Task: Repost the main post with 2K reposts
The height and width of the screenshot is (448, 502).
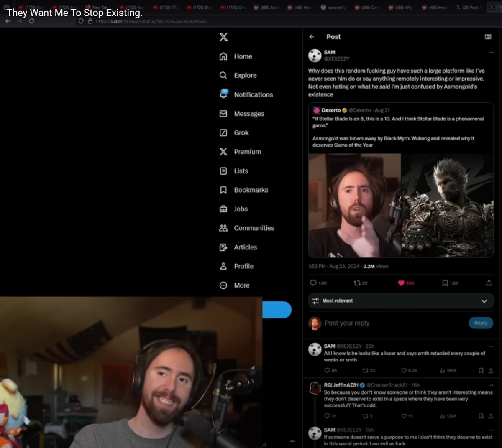Action: pyautogui.click(x=357, y=283)
